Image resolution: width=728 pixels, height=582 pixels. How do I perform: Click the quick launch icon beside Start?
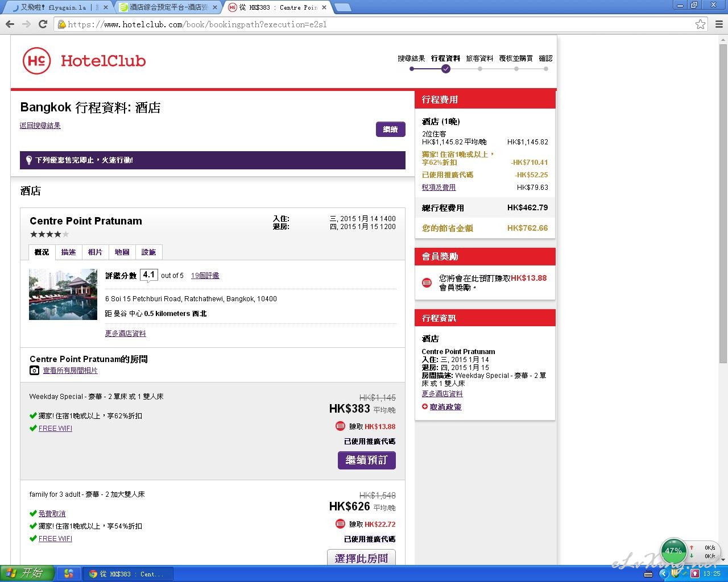tap(68, 574)
